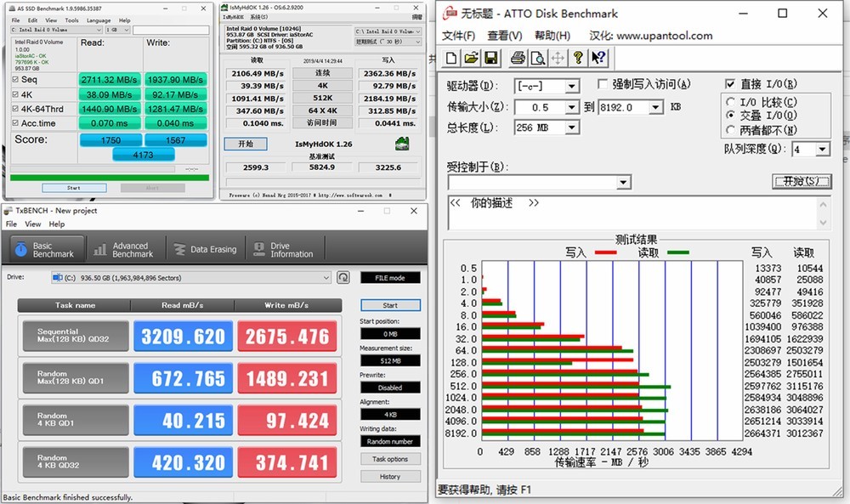
Task: Click the Sequential Max(128 KB) QD32 task button
Action: coord(76,336)
